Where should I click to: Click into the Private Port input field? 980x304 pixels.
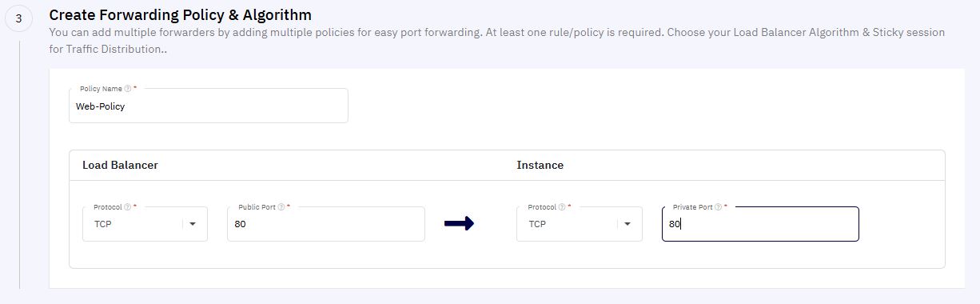[760, 224]
